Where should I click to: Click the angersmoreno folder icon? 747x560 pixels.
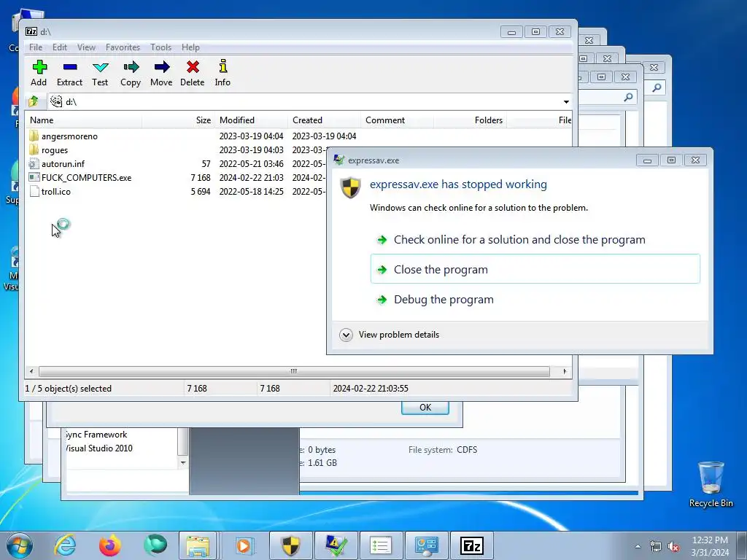tap(34, 136)
